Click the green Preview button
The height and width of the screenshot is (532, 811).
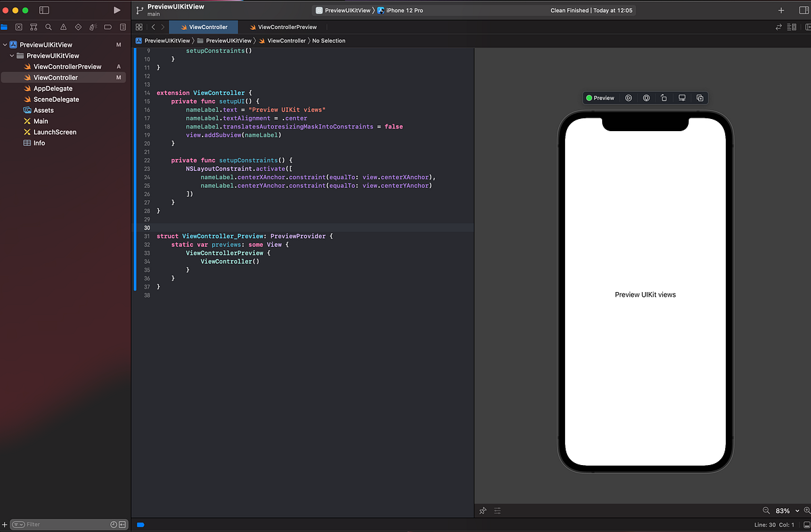coord(600,98)
